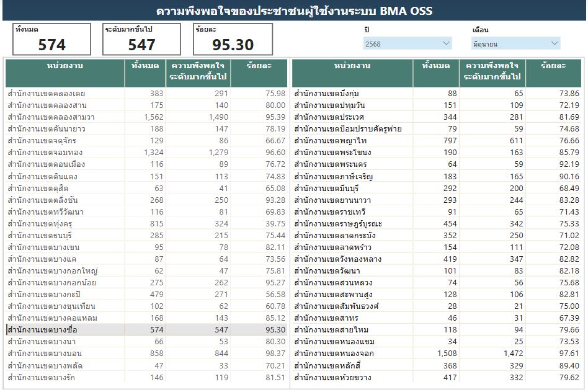Select row สำนักงานเขตจตุจักร
588x392 pixels.
click(146, 141)
